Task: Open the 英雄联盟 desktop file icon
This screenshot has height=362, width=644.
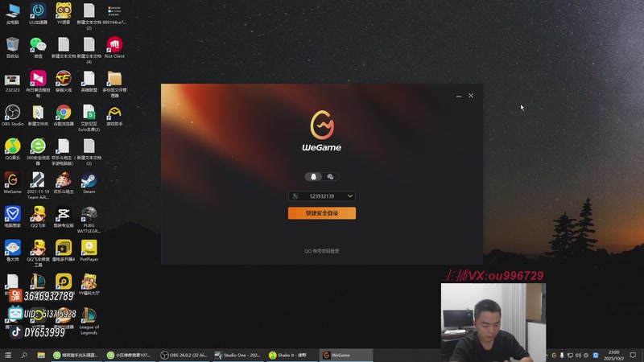Action: pos(89,81)
